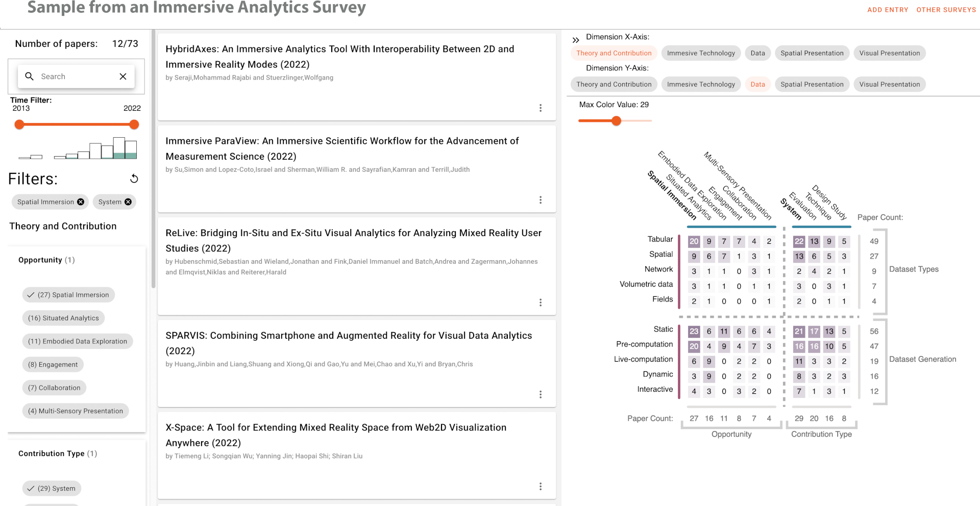980x506 pixels.
Task: Reset all filters with the refresh icon
Action: [x=134, y=179]
